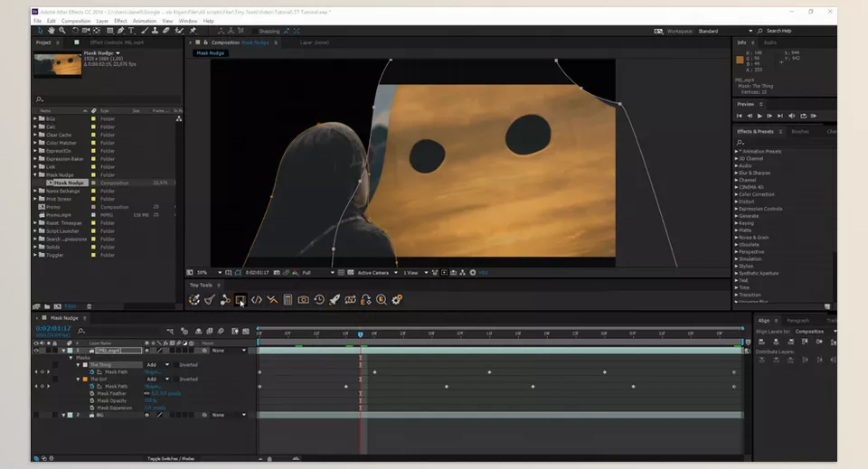Open the Animation menu
The image size is (868, 469).
(145, 21)
